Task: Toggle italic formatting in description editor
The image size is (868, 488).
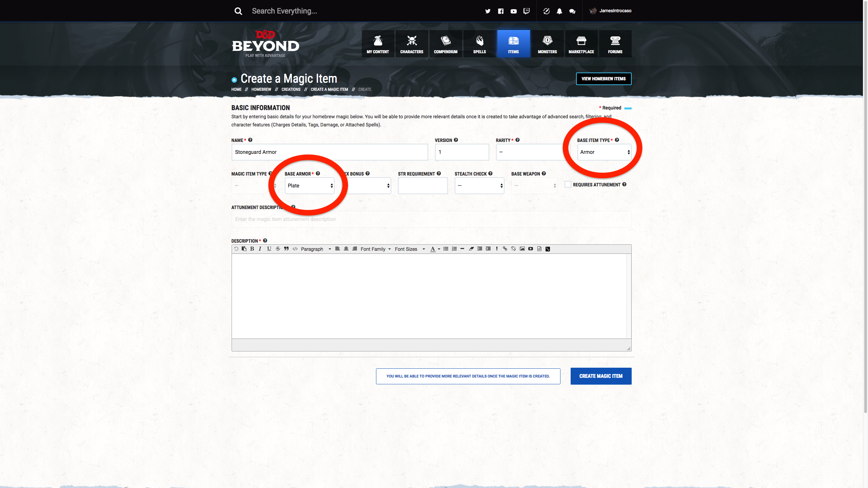Action: 260,249
